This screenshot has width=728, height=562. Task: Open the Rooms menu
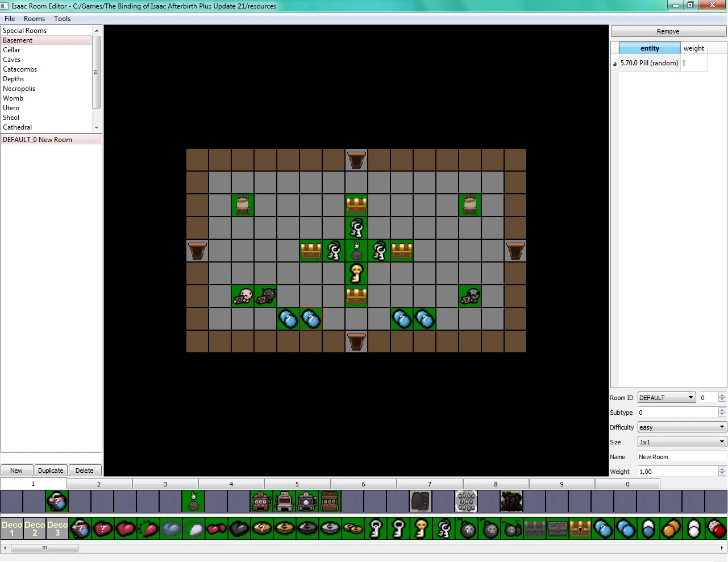[34, 18]
